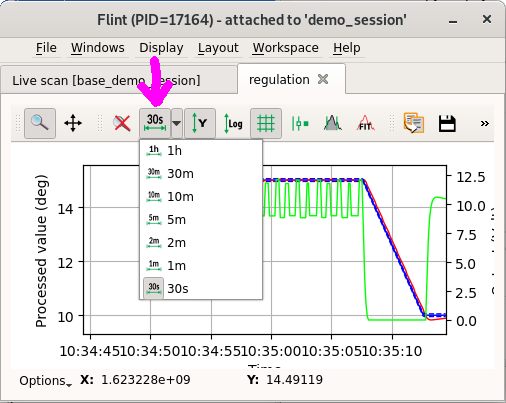Choose 30s duration from the list
The height and width of the screenshot is (403, 506).
(x=201, y=288)
